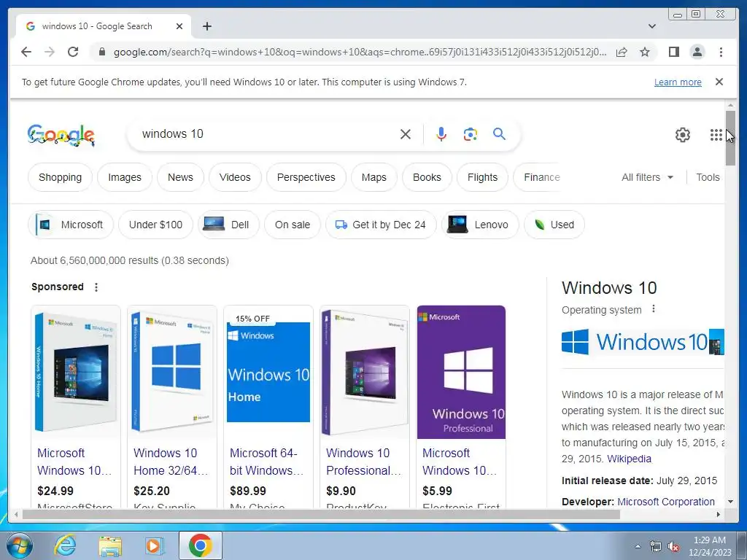The height and width of the screenshot is (560, 747).
Task: Click the scroll down arrow on vertical scrollbar
Action: coord(730,502)
